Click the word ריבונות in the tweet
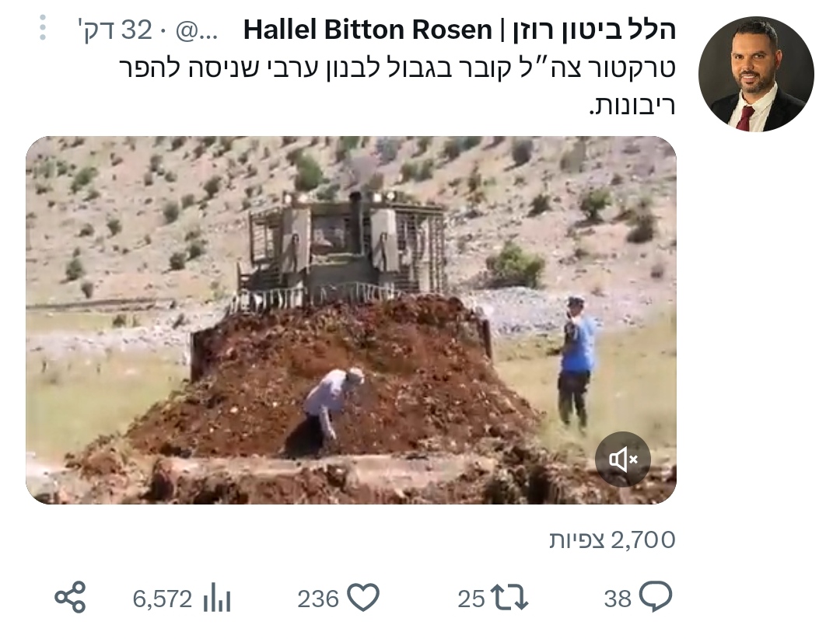840x639 pixels. click(632, 106)
